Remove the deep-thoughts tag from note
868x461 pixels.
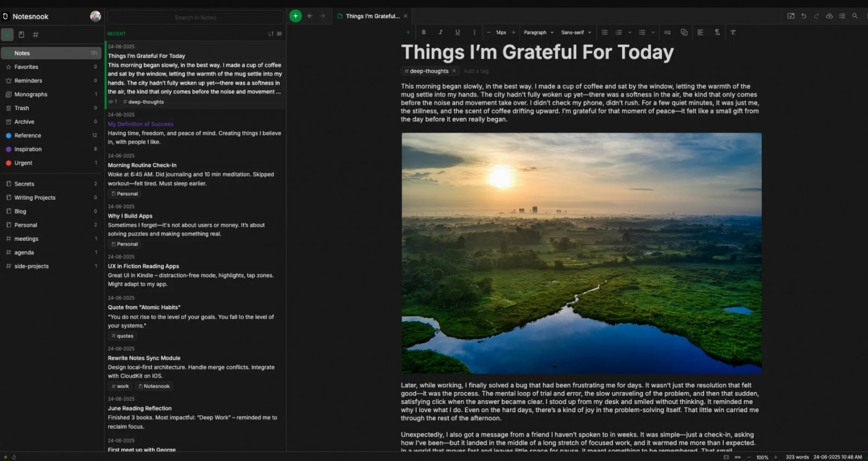(454, 71)
